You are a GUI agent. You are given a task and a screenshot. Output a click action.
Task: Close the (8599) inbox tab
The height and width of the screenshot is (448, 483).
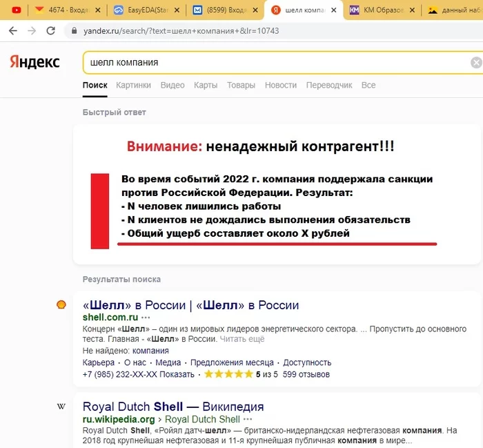(x=255, y=10)
